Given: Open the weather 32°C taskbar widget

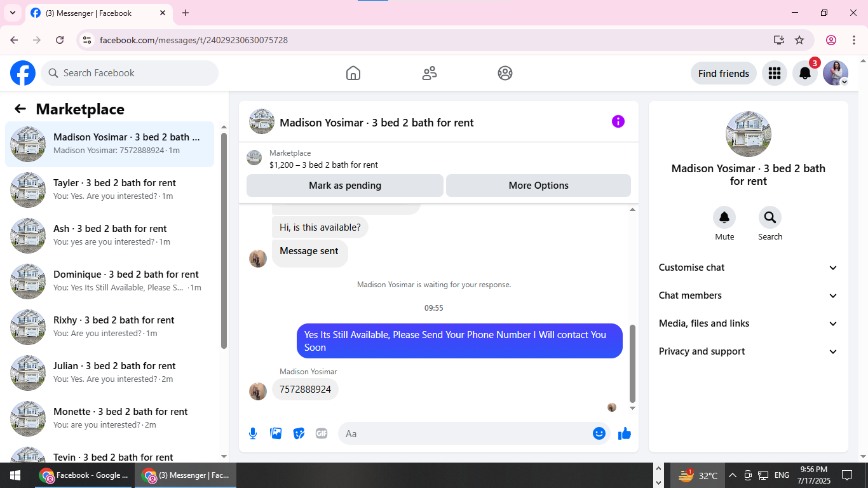Looking at the screenshot, I should click(698, 475).
